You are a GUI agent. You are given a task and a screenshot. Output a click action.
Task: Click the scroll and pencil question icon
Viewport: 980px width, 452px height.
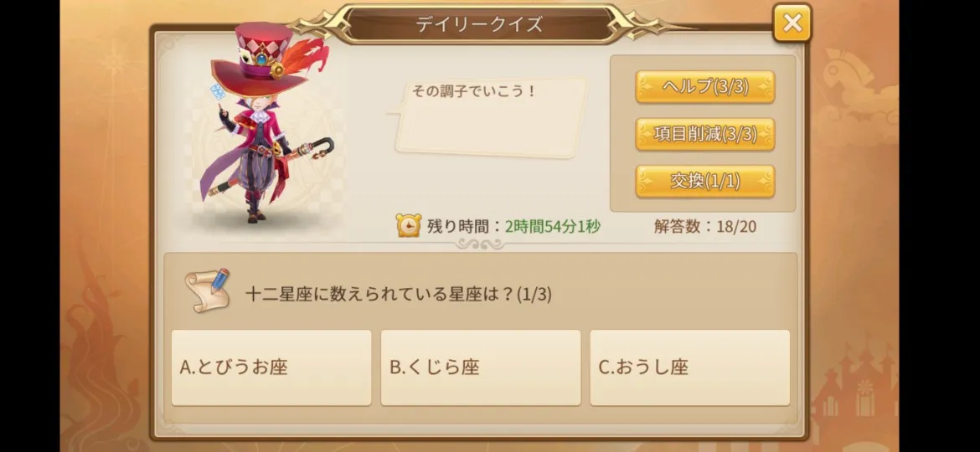coord(207,290)
